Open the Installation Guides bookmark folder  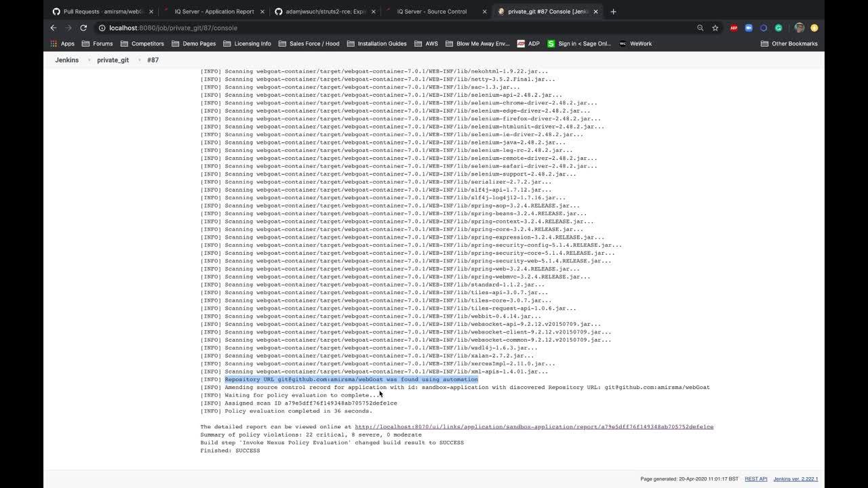376,43
